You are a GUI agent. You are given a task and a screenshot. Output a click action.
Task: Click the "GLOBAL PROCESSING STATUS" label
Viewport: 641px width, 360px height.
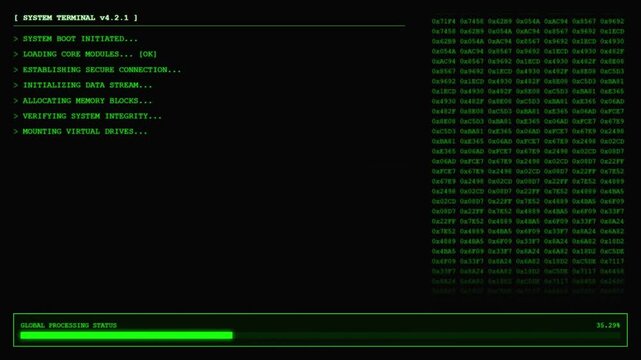pos(69,325)
